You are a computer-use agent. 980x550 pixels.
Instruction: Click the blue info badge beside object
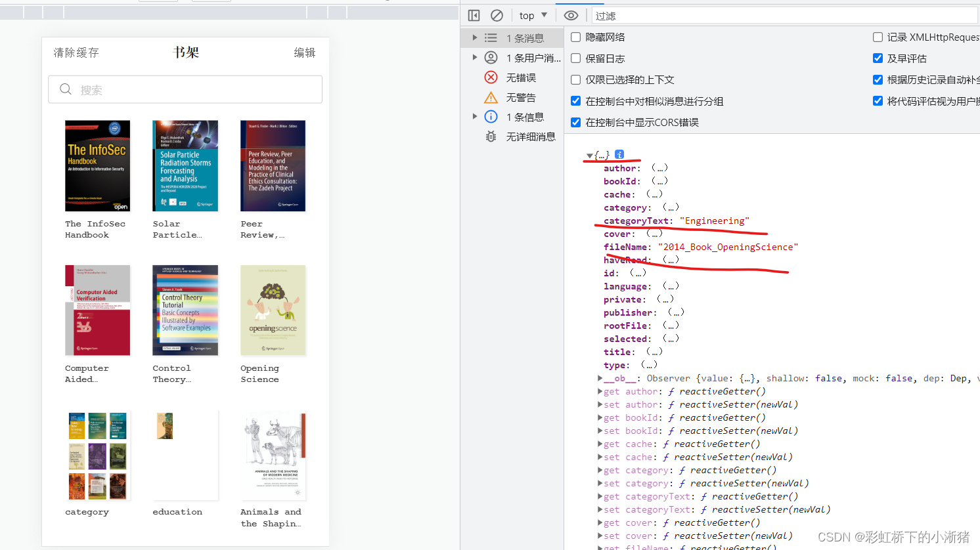coord(619,155)
